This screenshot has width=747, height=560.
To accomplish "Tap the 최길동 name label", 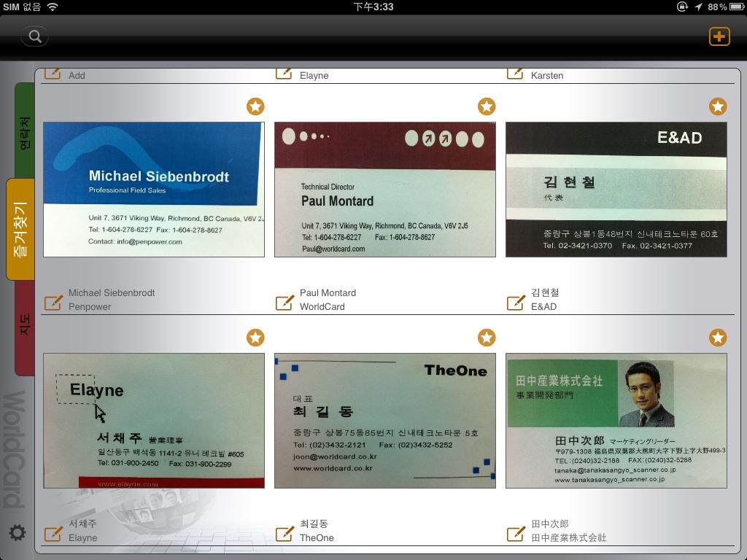I will (x=314, y=524).
